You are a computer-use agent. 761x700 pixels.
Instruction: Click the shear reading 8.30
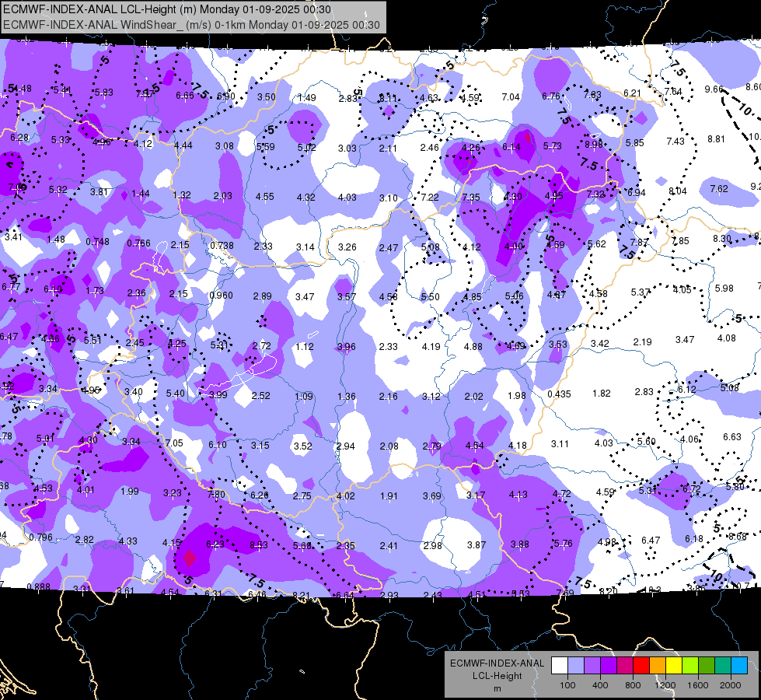click(722, 239)
